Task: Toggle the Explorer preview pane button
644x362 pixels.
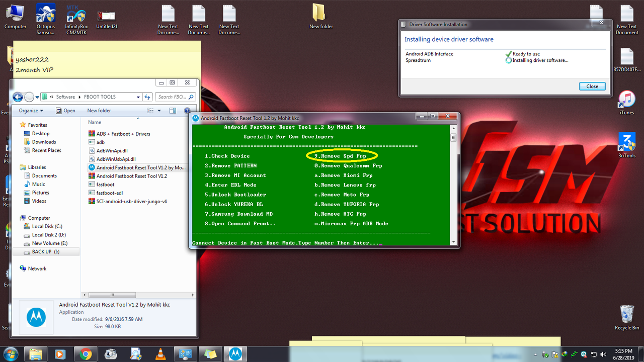Action: point(173,111)
